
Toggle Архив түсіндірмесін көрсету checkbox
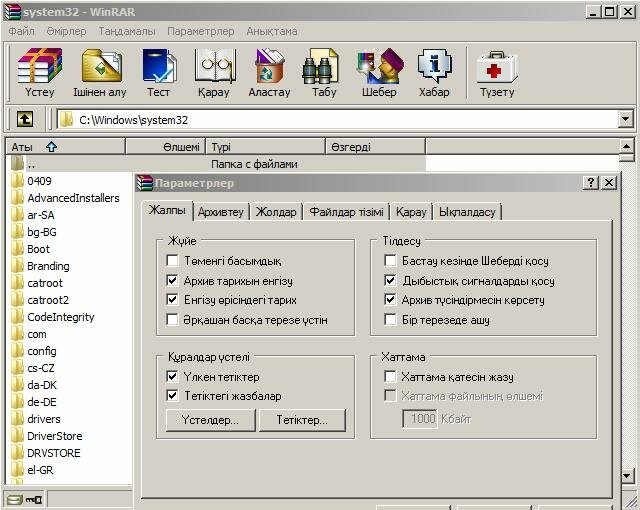coord(390,299)
